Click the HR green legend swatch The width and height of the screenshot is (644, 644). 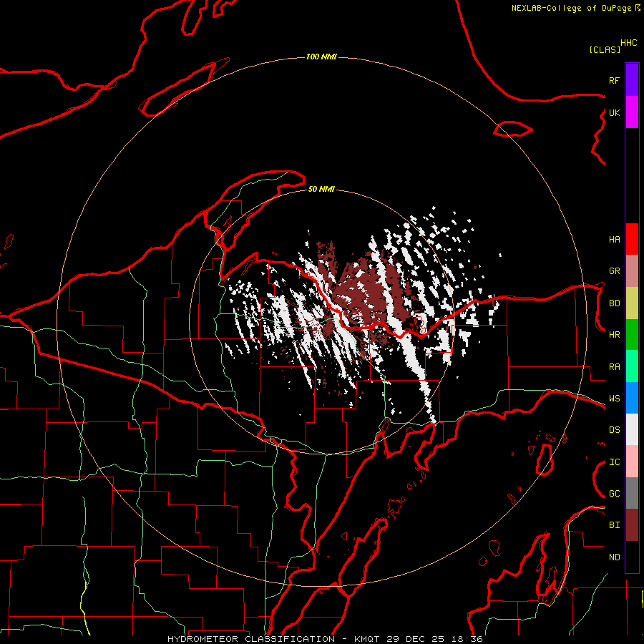tap(632, 335)
